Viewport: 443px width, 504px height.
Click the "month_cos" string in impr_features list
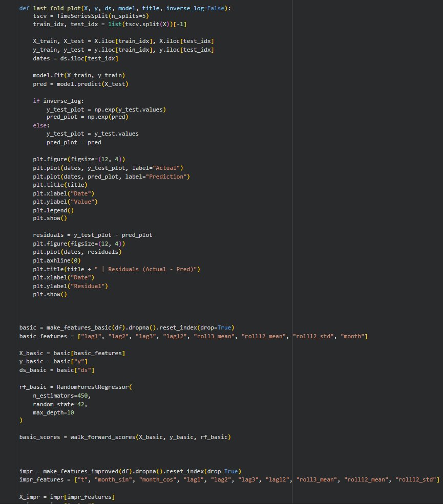click(158, 479)
